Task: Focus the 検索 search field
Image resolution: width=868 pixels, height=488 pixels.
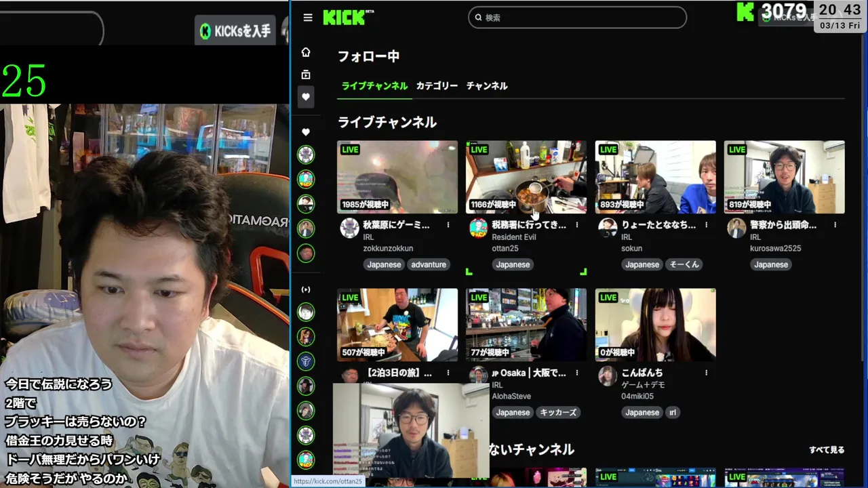Action: point(578,18)
